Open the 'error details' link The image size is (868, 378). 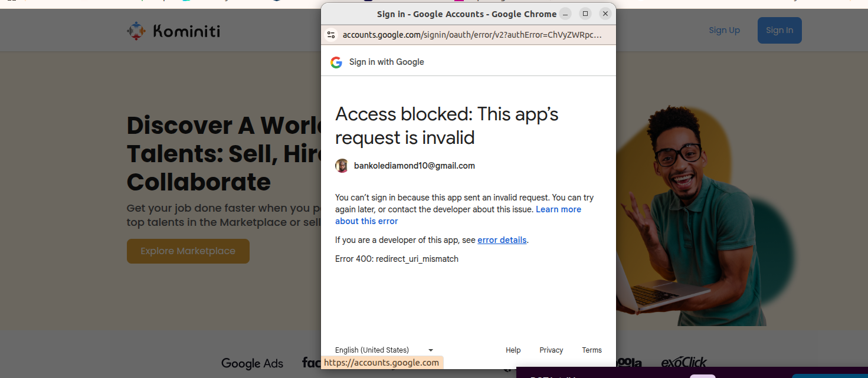click(x=502, y=240)
